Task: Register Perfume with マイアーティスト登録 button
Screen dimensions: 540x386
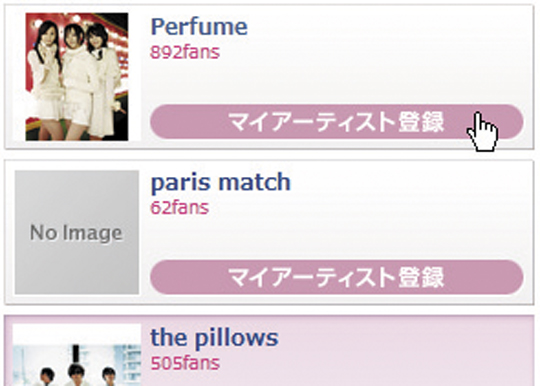Action: coord(336,122)
